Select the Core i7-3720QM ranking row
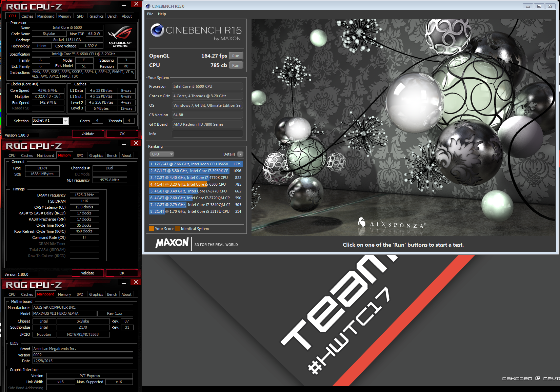560x392 pixels. (x=196, y=198)
